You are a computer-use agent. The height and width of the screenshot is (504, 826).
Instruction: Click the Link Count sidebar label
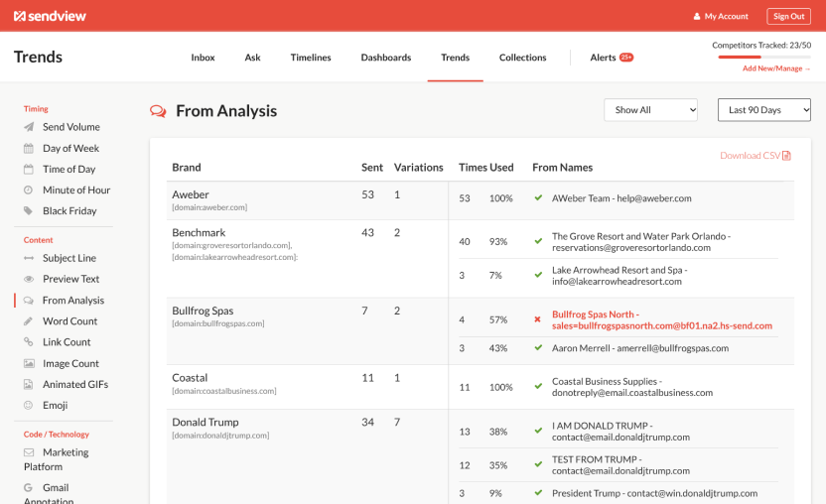pos(67,342)
